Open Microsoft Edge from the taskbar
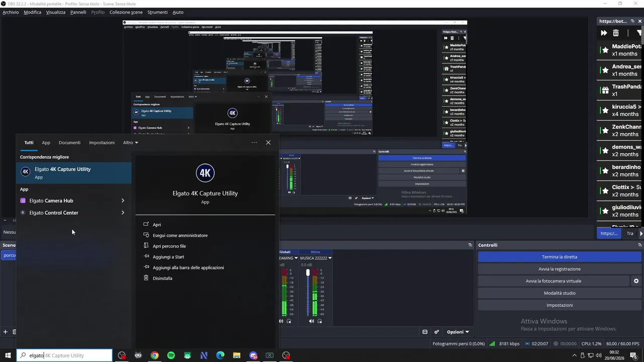This screenshot has height=362, width=644. 220,355
